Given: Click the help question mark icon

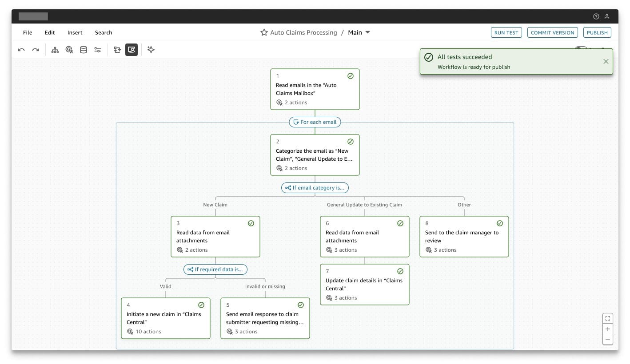Looking at the screenshot, I should (x=596, y=16).
